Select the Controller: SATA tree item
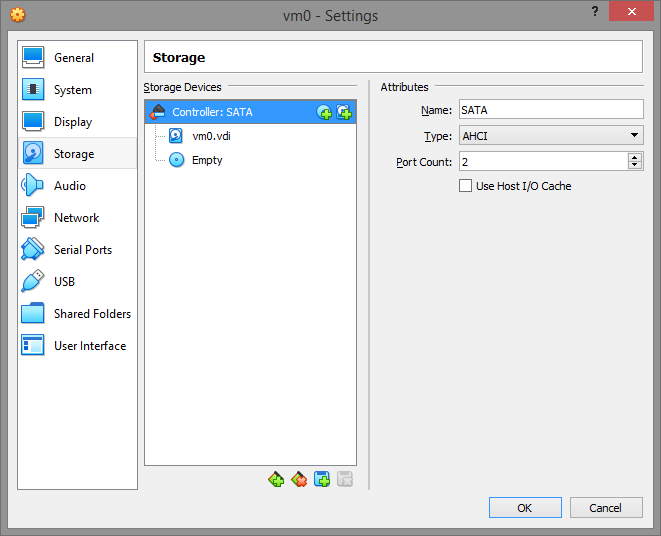The image size is (661, 536). (212, 112)
